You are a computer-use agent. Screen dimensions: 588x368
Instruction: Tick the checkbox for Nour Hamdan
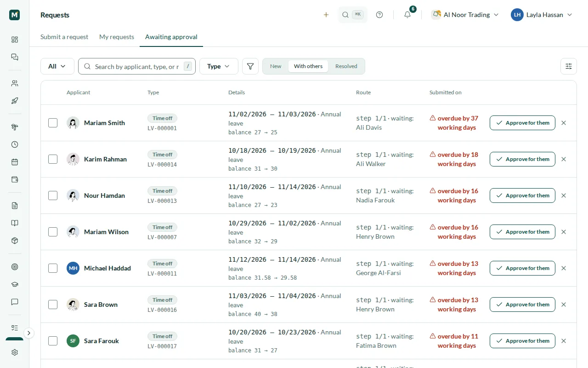tap(53, 195)
